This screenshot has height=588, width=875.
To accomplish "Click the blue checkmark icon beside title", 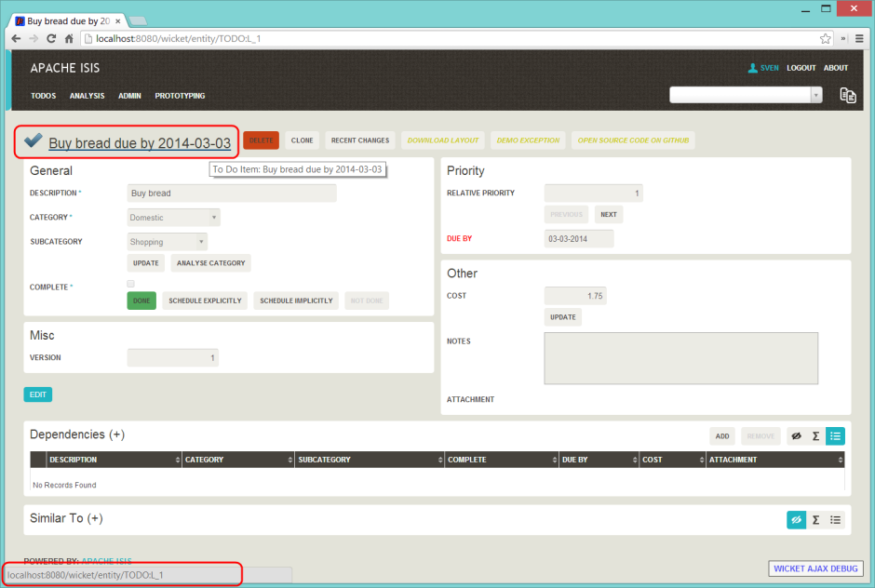I will pyautogui.click(x=34, y=140).
